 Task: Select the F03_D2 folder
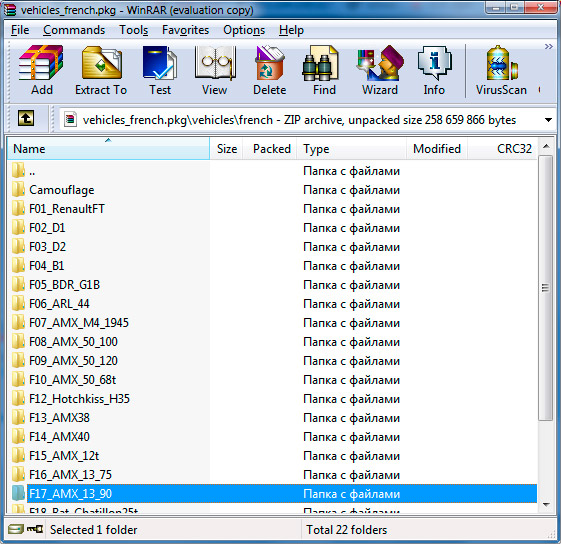(272, 247)
